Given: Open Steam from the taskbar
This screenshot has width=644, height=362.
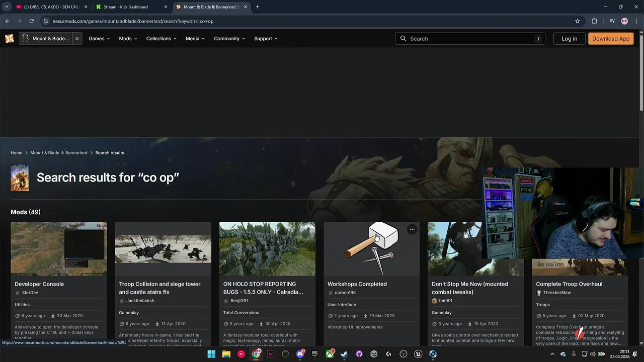Looking at the screenshot, I should click(x=344, y=354).
